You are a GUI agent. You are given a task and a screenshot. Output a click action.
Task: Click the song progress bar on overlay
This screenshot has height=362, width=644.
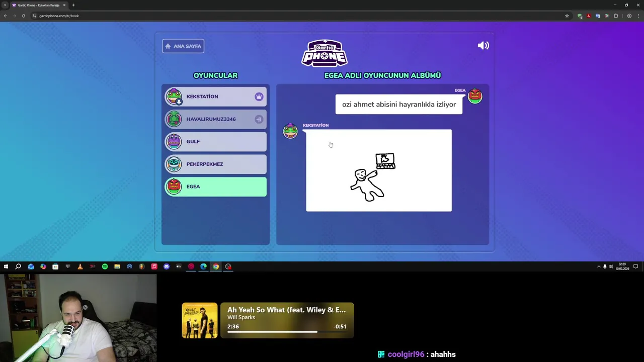tap(287, 332)
